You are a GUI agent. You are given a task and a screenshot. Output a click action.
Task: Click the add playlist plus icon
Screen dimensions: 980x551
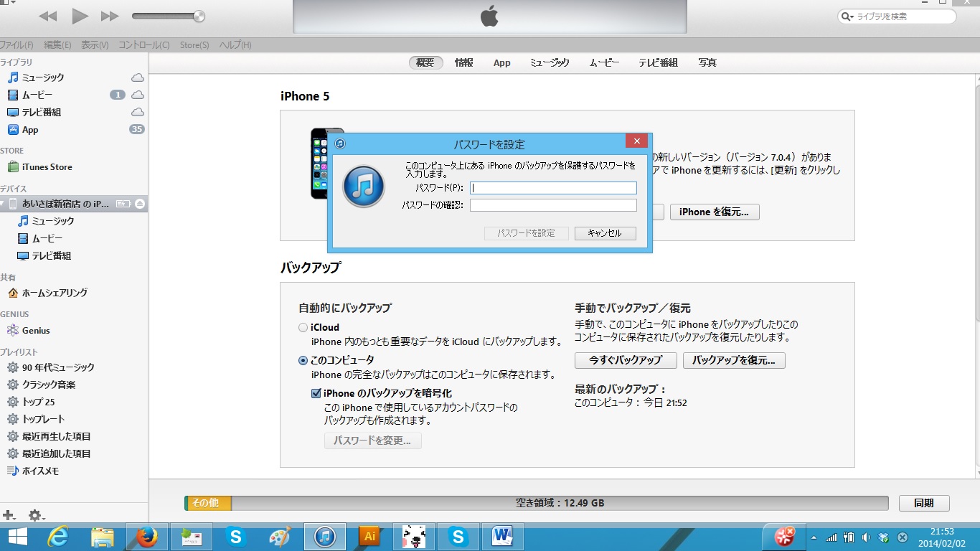coord(9,514)
